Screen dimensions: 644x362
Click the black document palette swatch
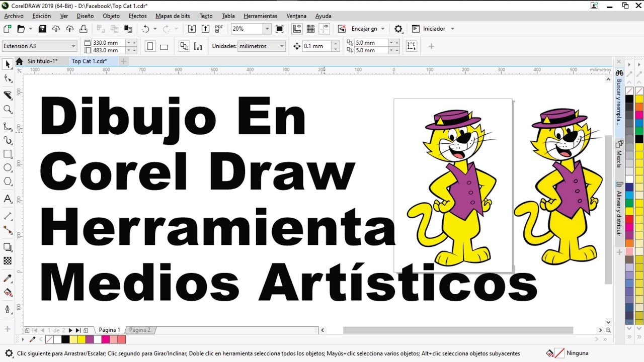65,339
